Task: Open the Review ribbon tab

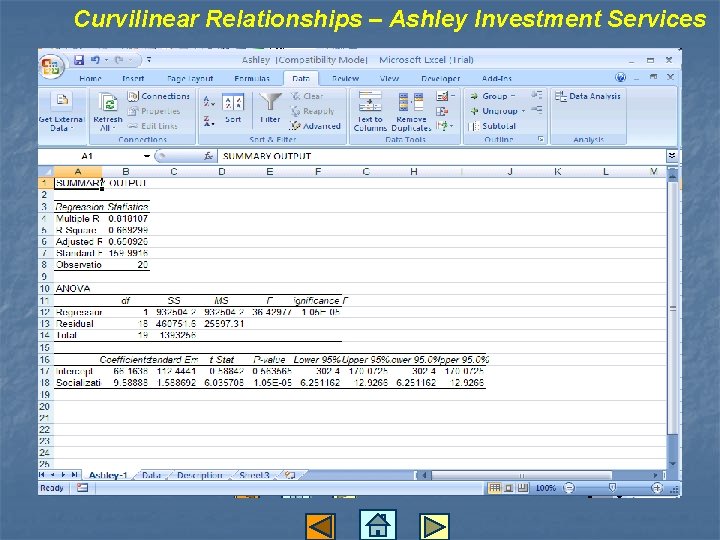Action: click(x=346, y=79)
